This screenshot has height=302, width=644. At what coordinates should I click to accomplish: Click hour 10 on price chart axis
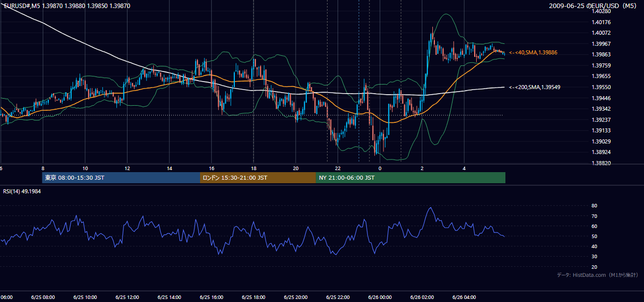85,168
